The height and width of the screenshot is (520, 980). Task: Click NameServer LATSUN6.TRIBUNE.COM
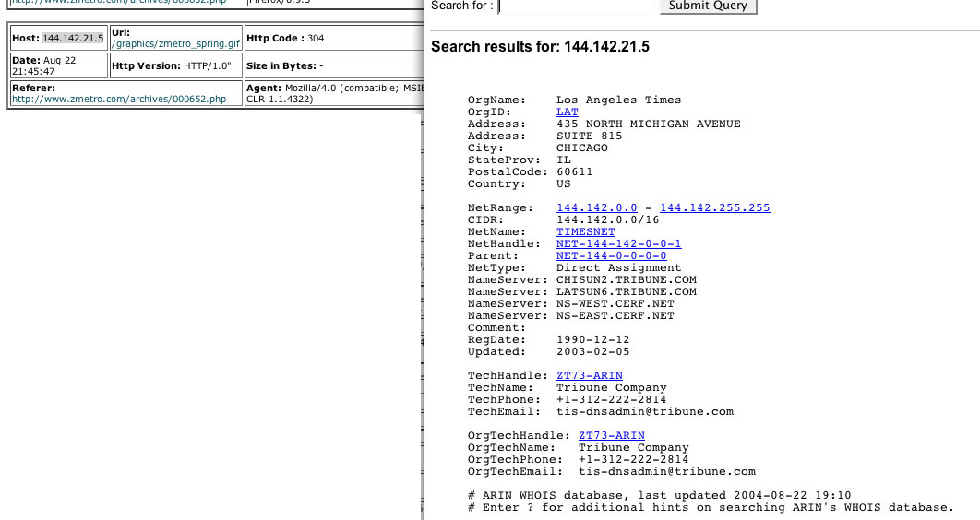[627, 291]
